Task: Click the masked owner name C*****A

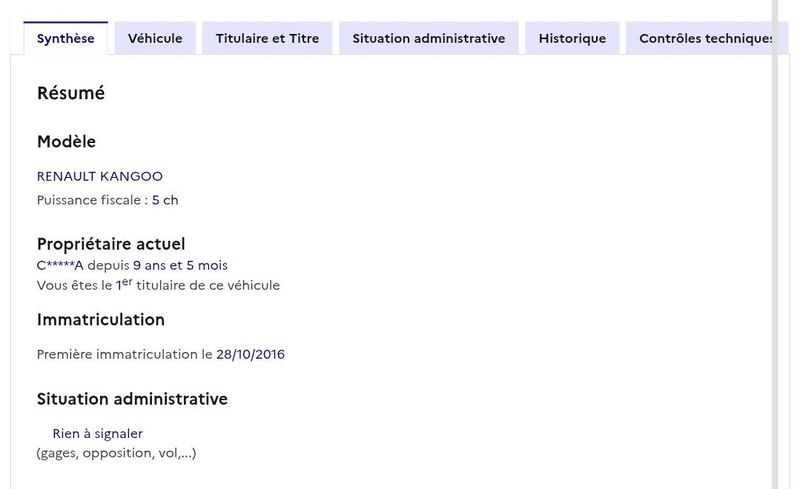Action: (60, 265)
